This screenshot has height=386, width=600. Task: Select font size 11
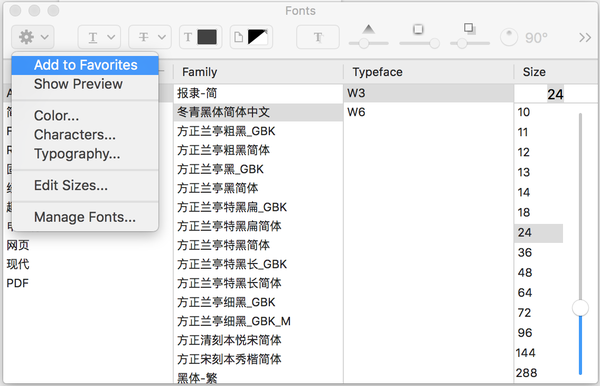(x=539, y=132)
